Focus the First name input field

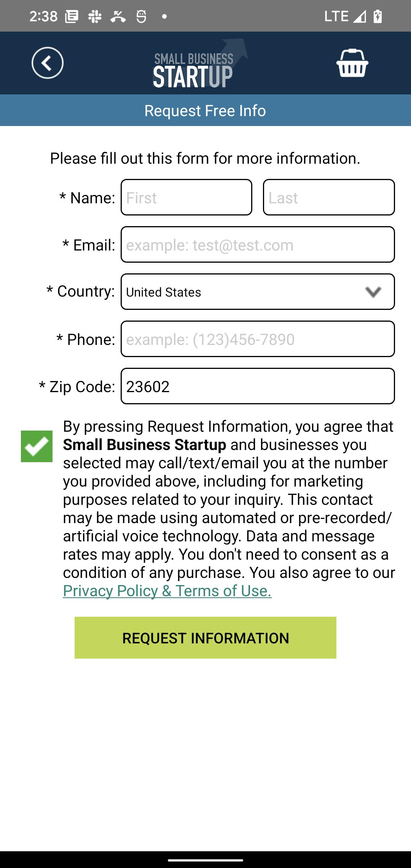(x=186, y=197)
